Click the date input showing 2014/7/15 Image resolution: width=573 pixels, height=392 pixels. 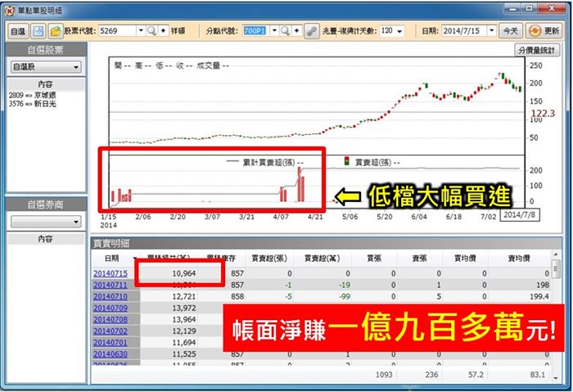click(464, 31)
